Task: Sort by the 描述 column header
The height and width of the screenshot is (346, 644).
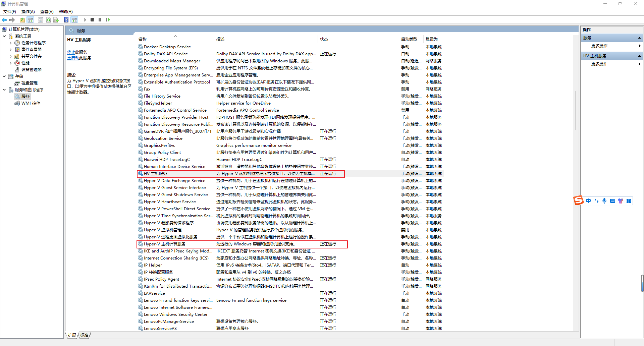Action: (266, 39)
